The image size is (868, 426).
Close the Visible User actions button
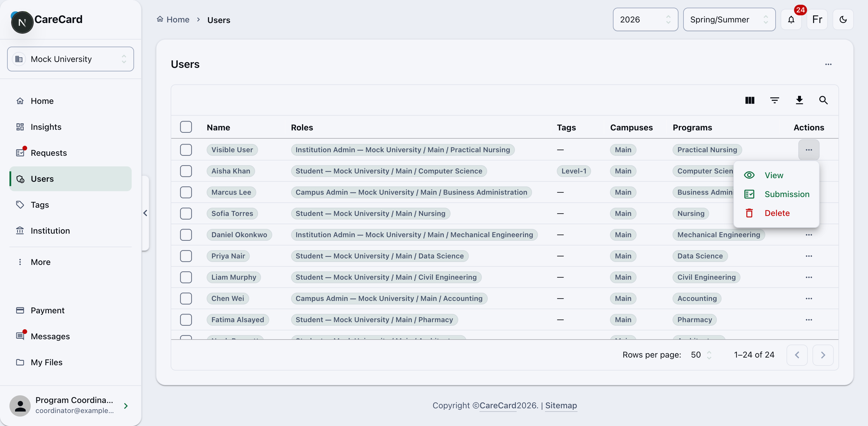pos(809,150)
